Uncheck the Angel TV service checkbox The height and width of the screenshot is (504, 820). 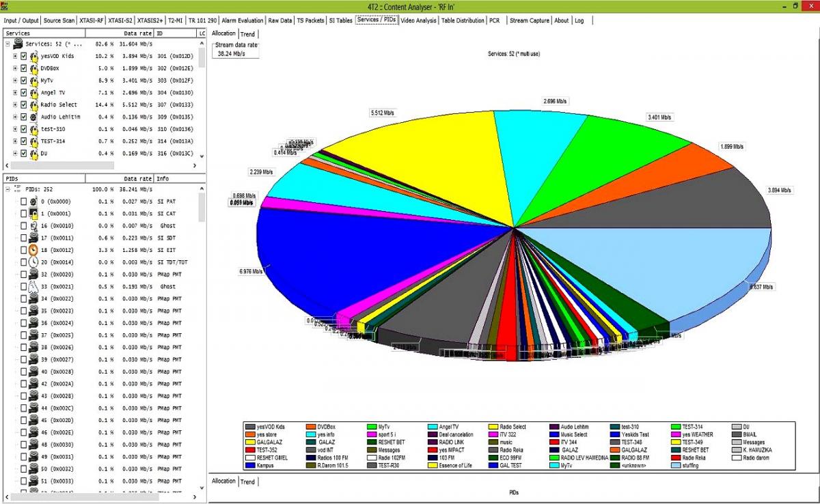tap(24, 92)
